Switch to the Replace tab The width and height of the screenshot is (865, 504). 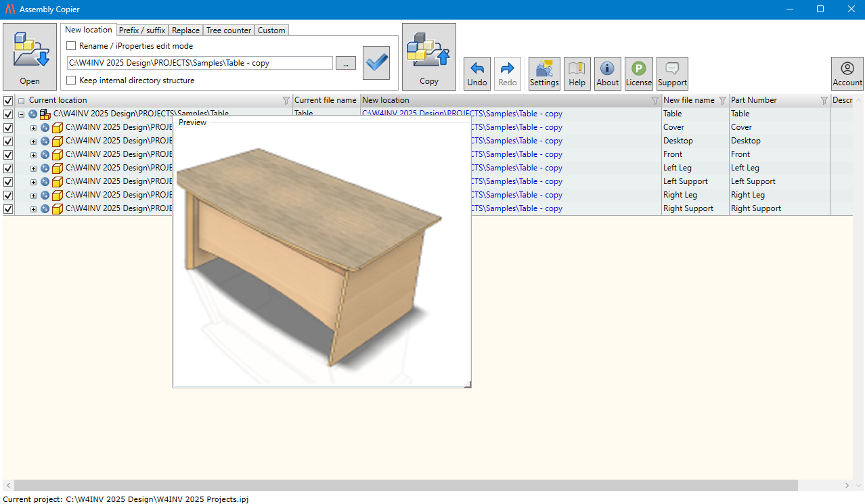(x=185, y=30)
